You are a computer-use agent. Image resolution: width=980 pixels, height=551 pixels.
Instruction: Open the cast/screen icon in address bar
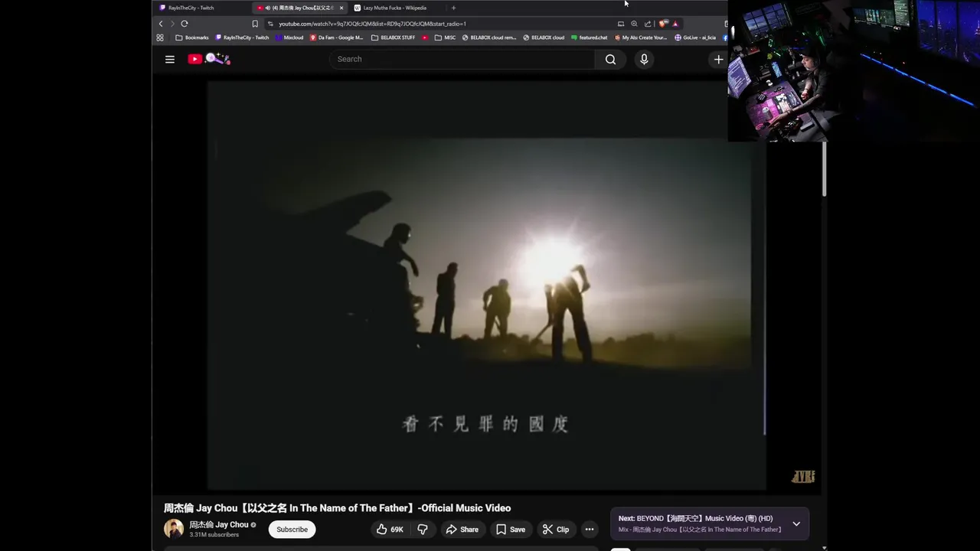[621, 24]
